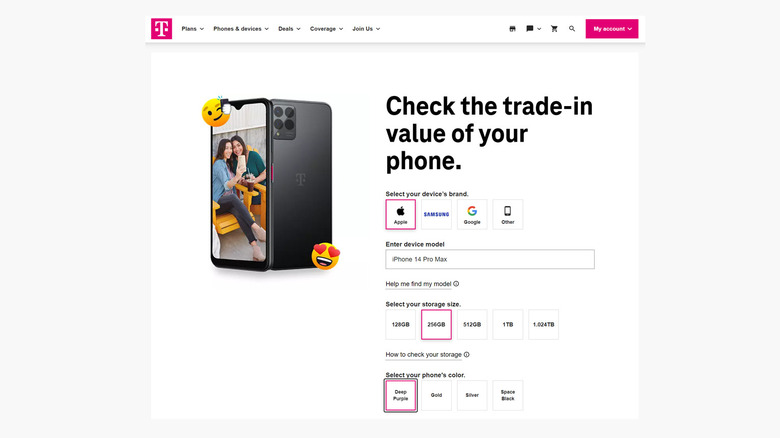Choose the Gold phone color
This screenshot has height=438, width=780.
pyautogui.click(x=436, y=395)
